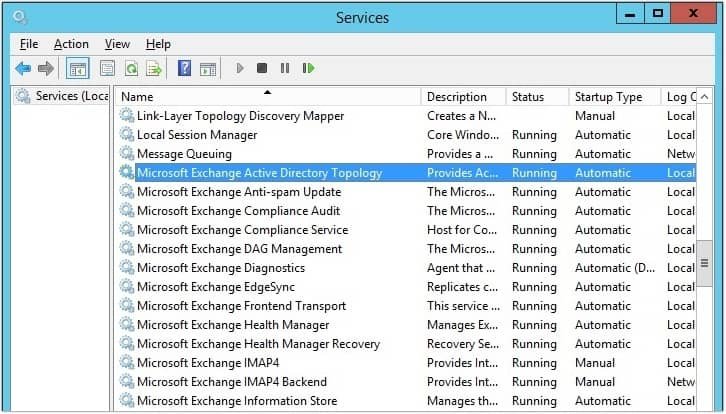Select Microsoft Exchange Active Directory Topology
726x414 pixels.
[407, 173]
